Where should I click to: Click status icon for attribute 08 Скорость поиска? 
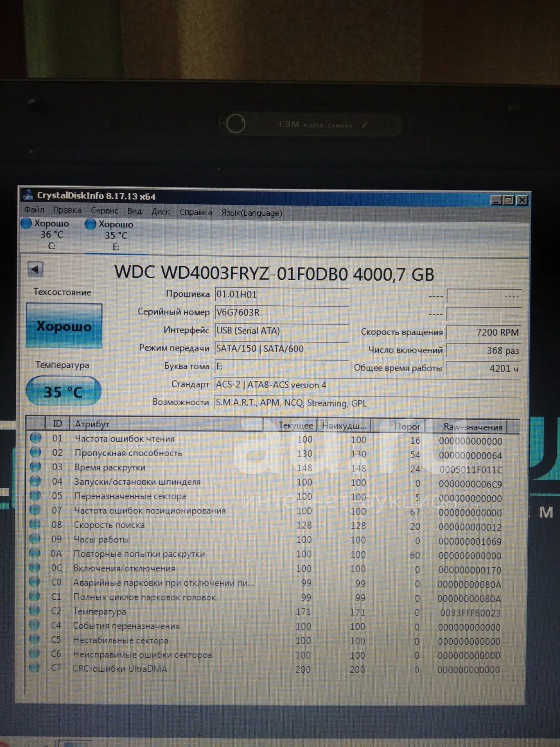click(35, 524)
